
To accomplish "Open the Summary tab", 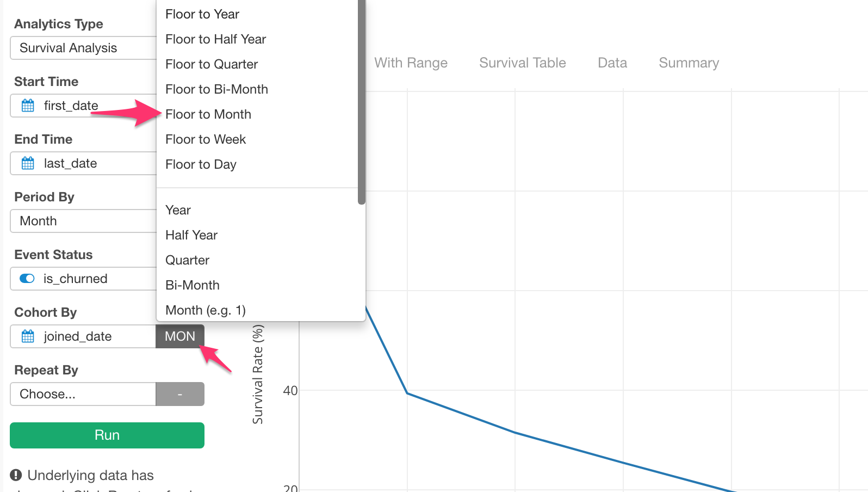I will click(689, 63).
